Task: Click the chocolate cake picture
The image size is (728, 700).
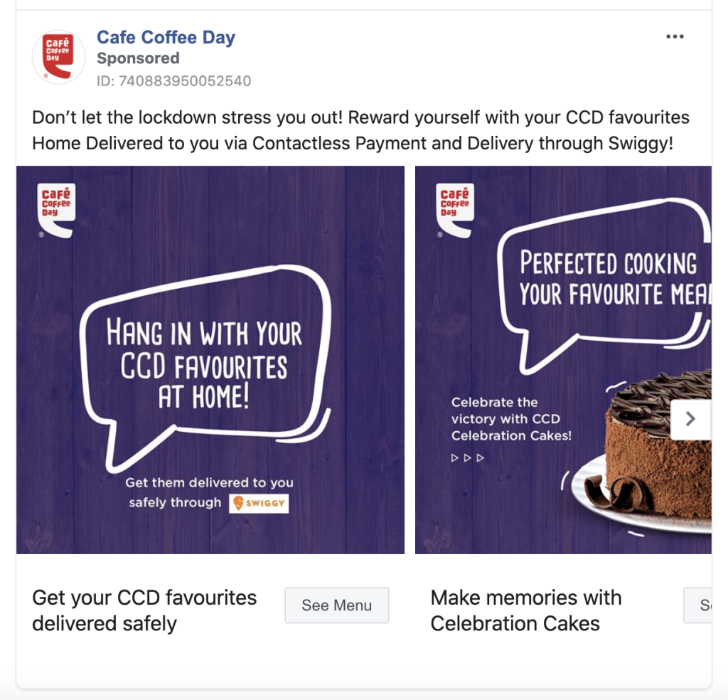Action: pos(654,448)
